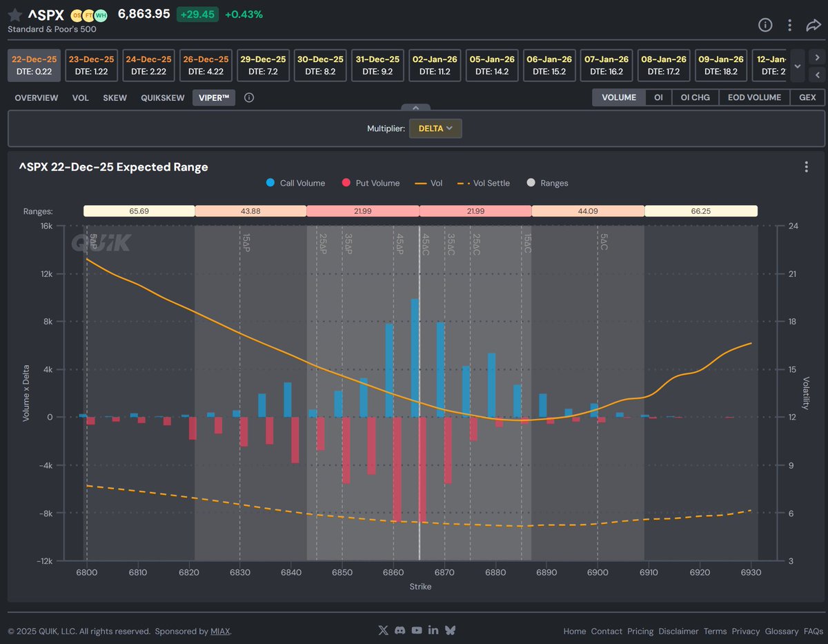Select the 22-Dec-25 expiration

coord(34,66)
